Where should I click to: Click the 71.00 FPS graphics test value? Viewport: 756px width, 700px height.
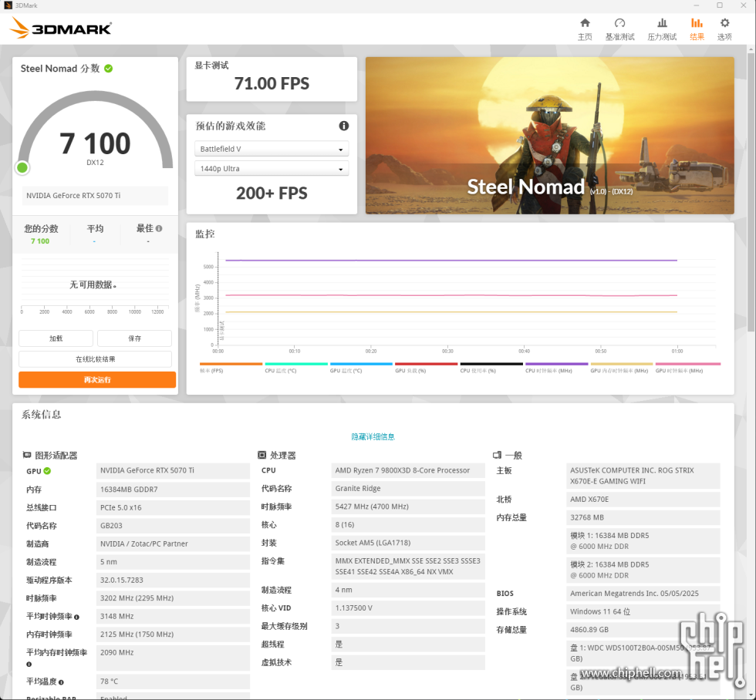pos(272,83)
